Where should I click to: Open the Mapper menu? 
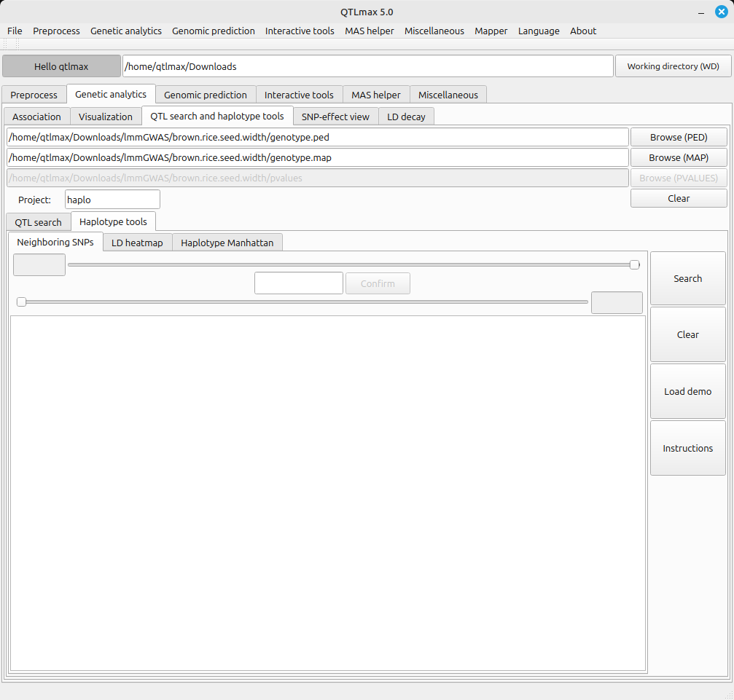pos(491,31)
